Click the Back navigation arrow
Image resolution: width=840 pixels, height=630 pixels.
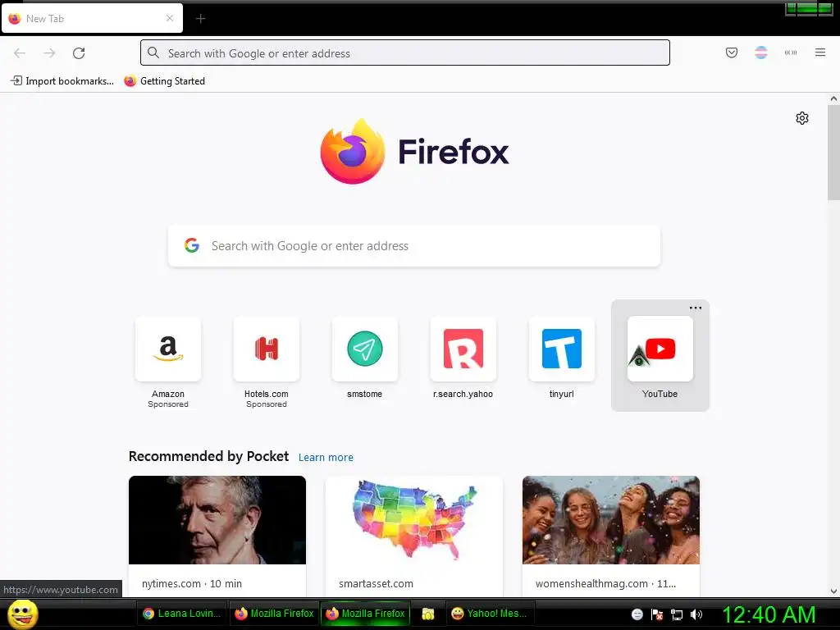click(20, 53)
